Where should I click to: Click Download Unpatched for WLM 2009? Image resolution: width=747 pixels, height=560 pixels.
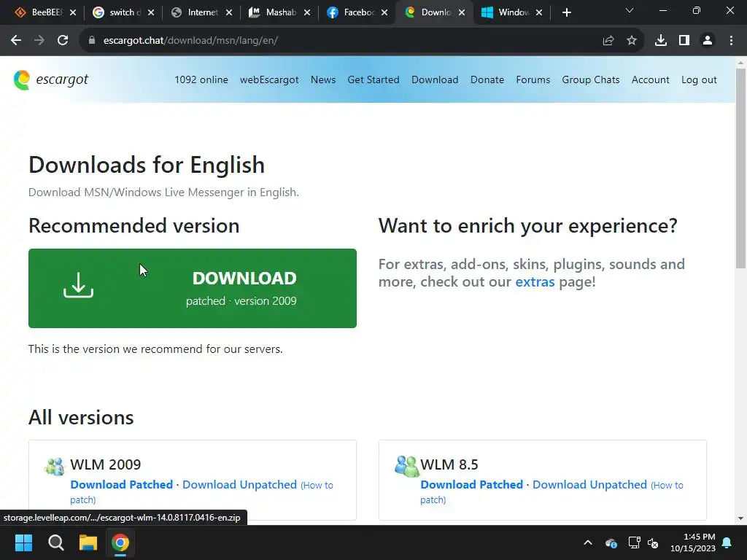pos(239,485)
